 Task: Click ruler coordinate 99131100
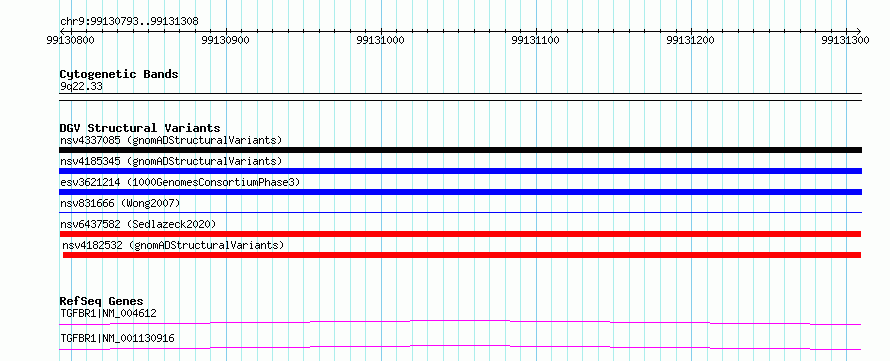point(536,40)
